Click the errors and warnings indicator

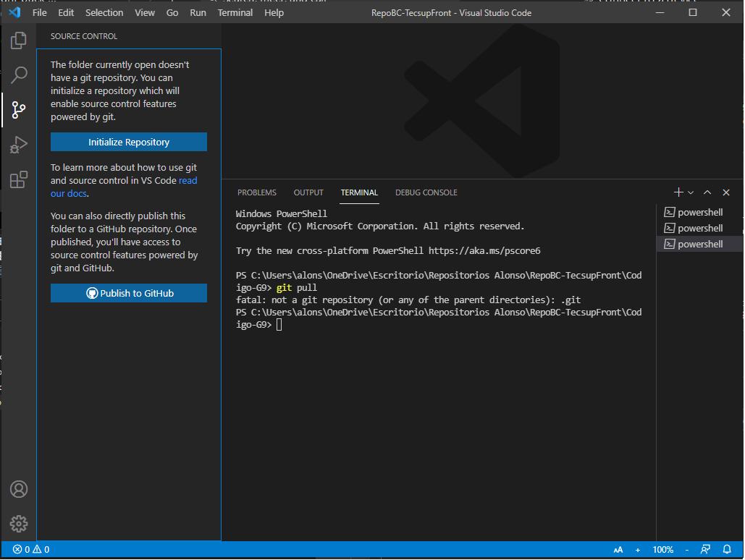click(29, 549)
